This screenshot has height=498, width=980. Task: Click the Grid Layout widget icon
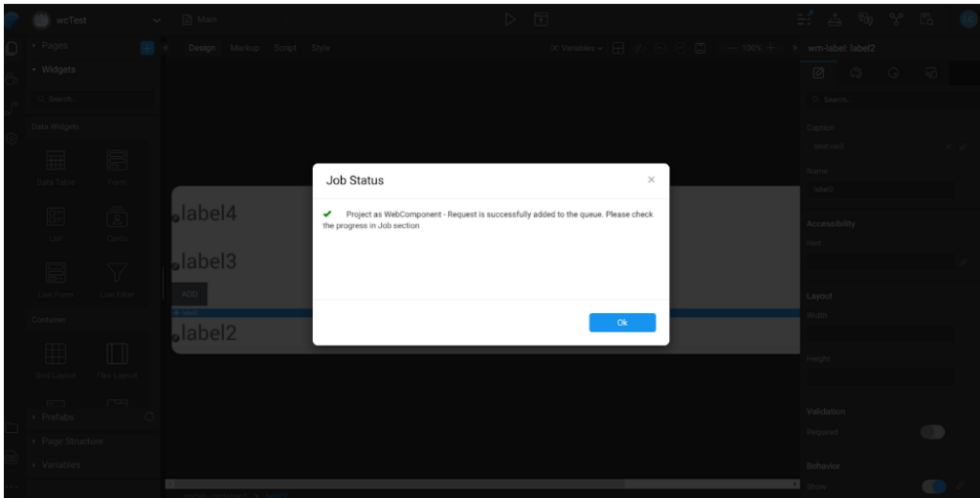[x=56, y=354]
